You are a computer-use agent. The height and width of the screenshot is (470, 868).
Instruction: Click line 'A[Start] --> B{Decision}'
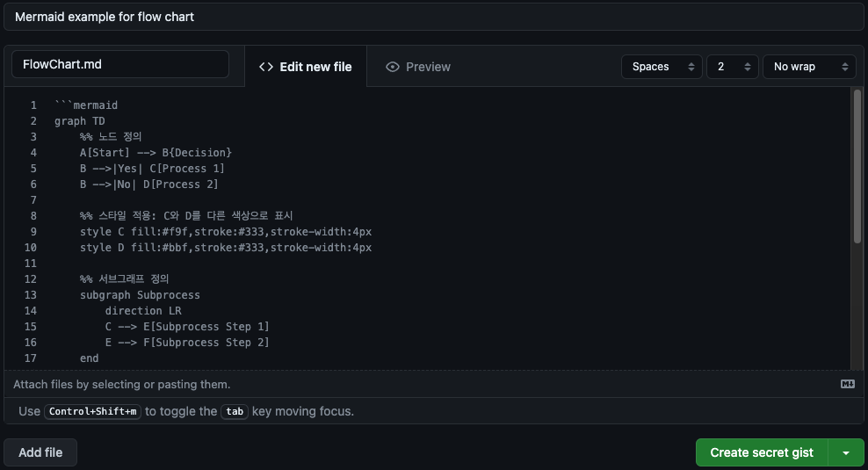click(x=156, y=153)
